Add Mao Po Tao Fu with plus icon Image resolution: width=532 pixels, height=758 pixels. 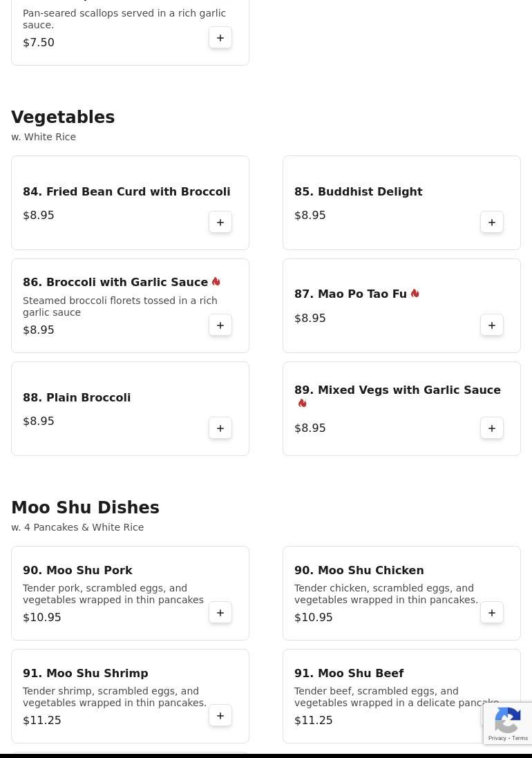[492, 325]
